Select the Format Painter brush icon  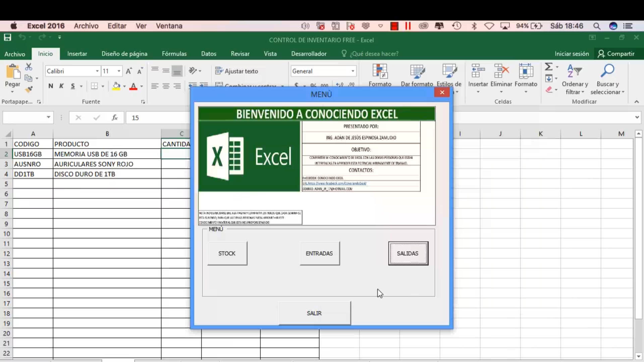tap(29, 89)
